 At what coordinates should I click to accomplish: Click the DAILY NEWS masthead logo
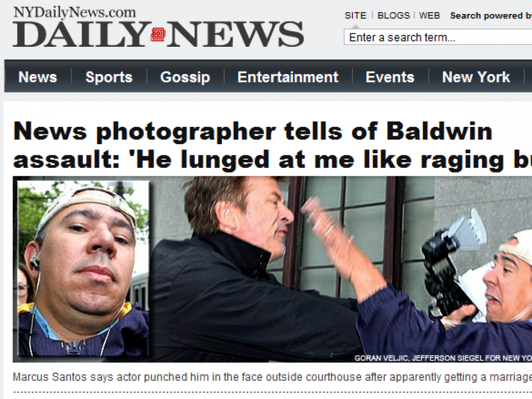[158, 34]
